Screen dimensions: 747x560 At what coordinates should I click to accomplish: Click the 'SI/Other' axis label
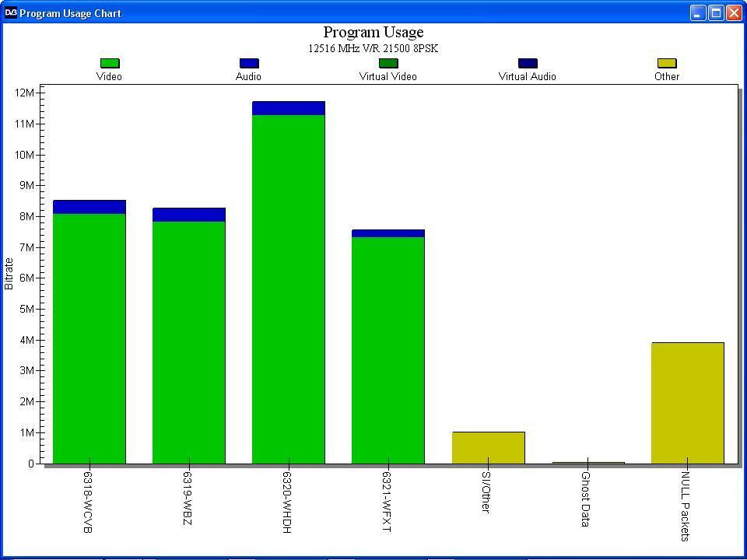coord(486,492)
